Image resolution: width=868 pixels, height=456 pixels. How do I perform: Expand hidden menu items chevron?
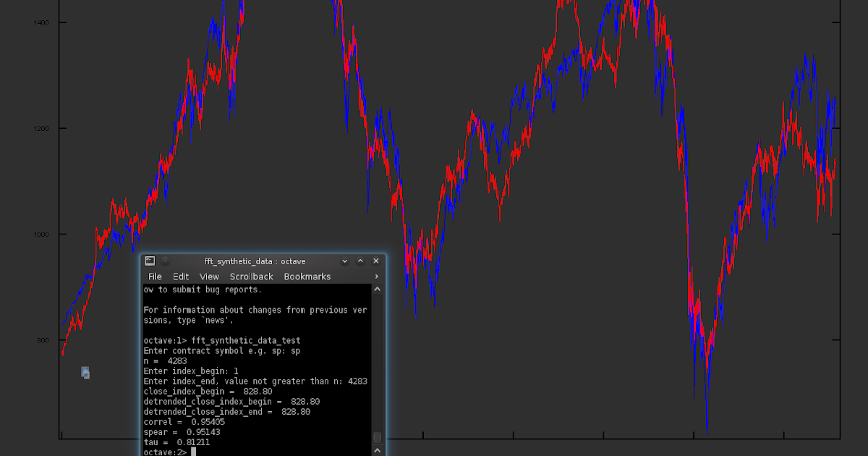[377, 276]
